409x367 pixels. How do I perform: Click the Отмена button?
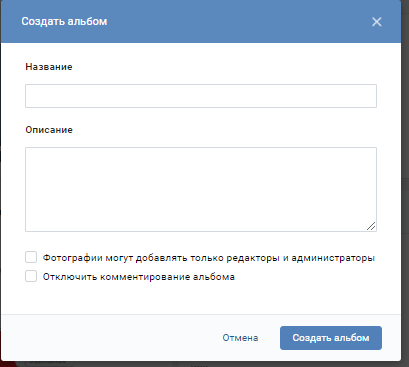pyautogui.click(x=240, y=338)
